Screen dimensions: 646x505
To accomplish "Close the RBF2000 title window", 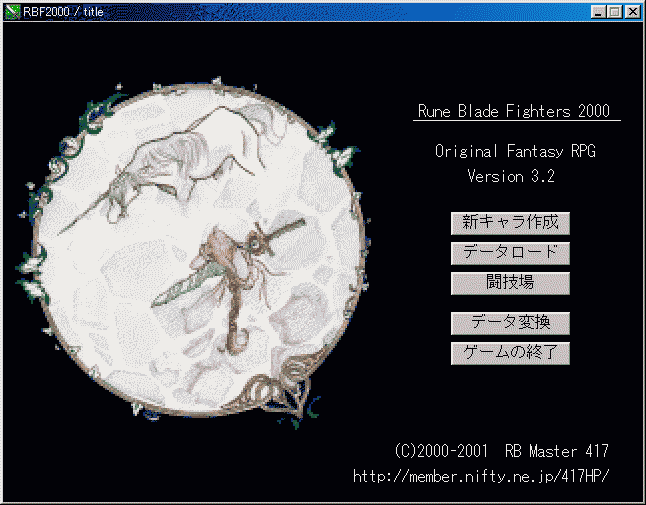I will (x=632, y=12).
